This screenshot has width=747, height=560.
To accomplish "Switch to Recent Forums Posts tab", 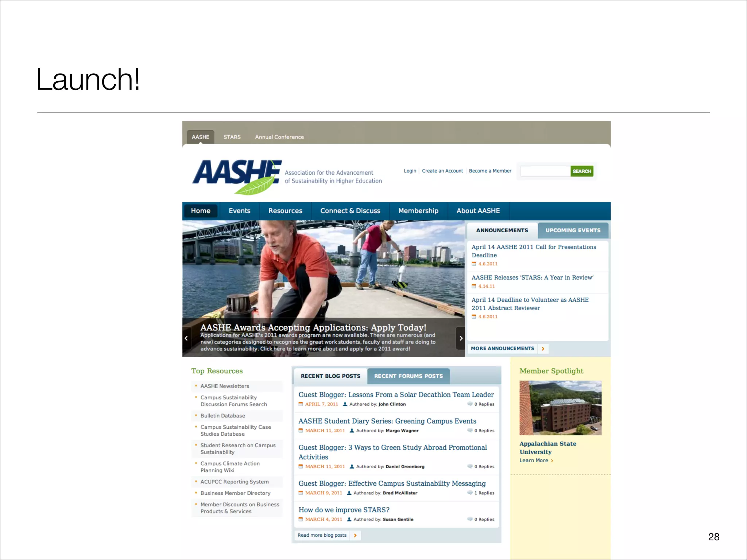I will point(408,376).
